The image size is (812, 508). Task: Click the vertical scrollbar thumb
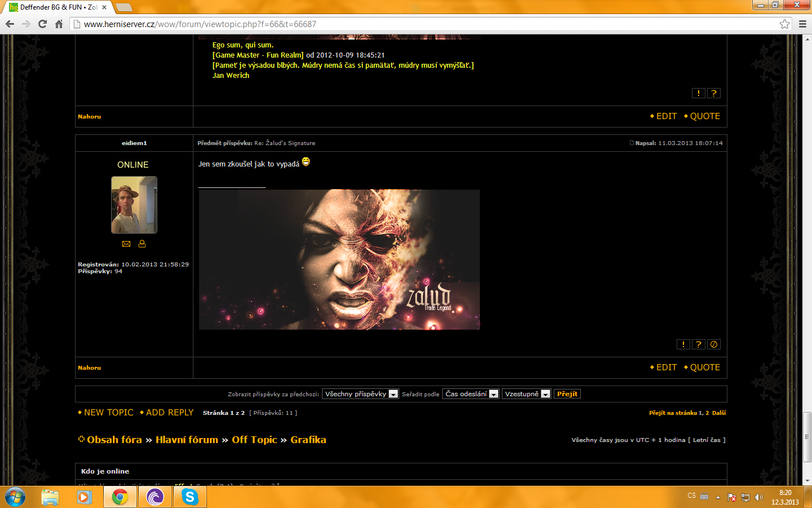[x=807, y=437]
